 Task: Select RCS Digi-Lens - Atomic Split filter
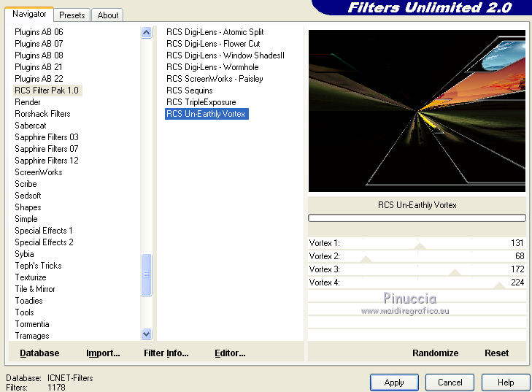(x=215, y=32)
